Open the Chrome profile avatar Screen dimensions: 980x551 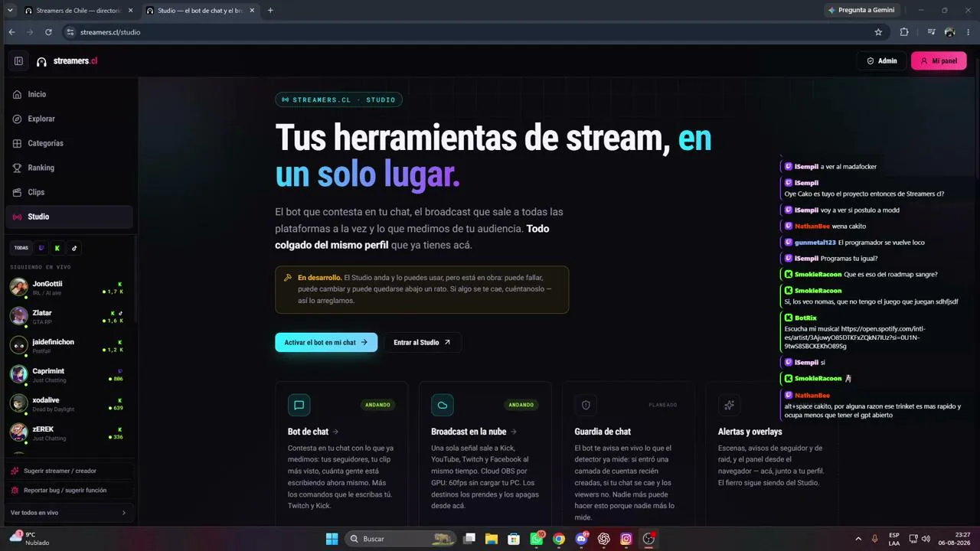pyautogui.click(x=950, y=32)
